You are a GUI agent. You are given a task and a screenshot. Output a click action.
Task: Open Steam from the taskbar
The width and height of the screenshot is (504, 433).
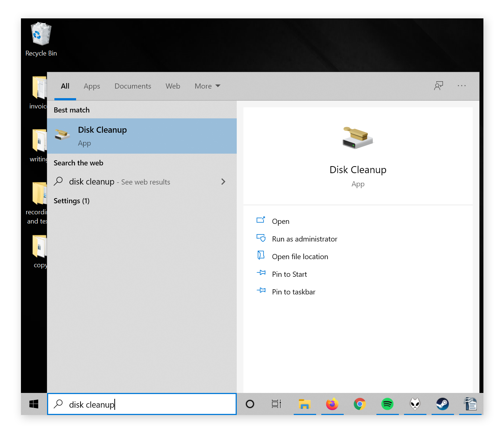coord(442,404)
